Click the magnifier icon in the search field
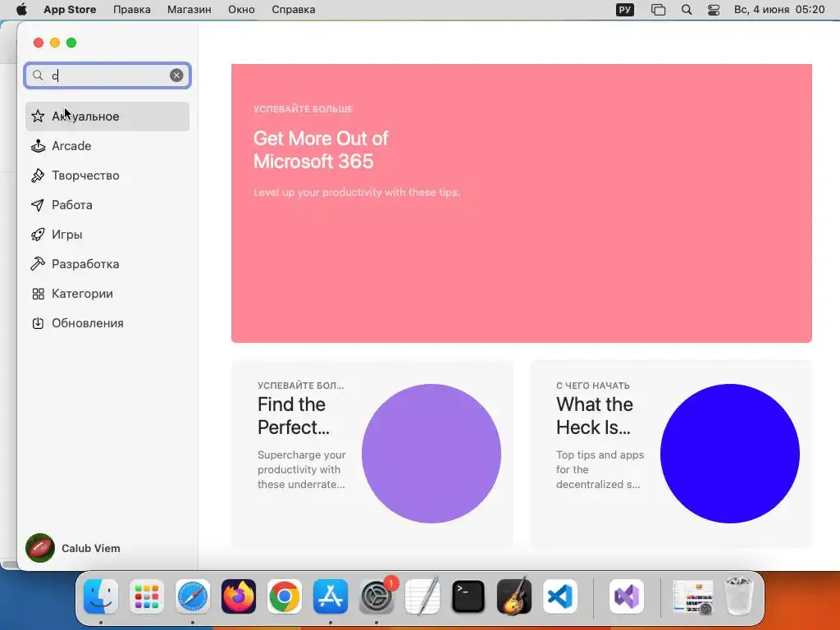Screen dimensions: 840x630 (x=38, y=75)
